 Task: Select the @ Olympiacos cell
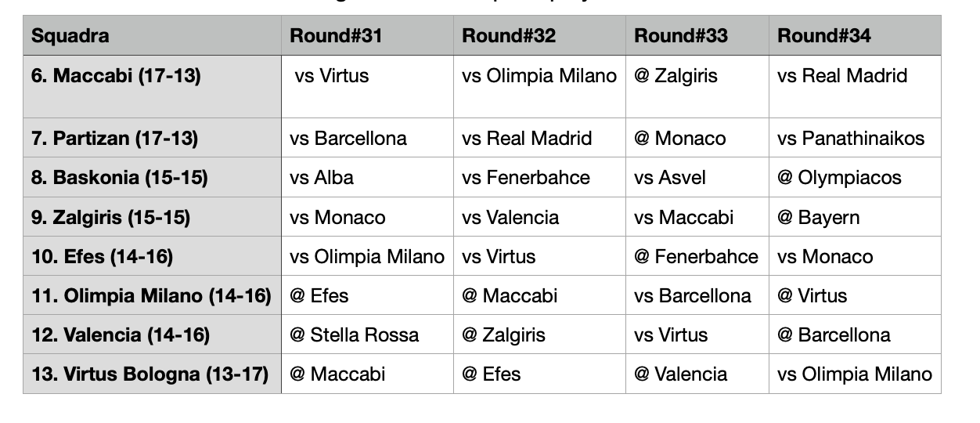point(855,177)
